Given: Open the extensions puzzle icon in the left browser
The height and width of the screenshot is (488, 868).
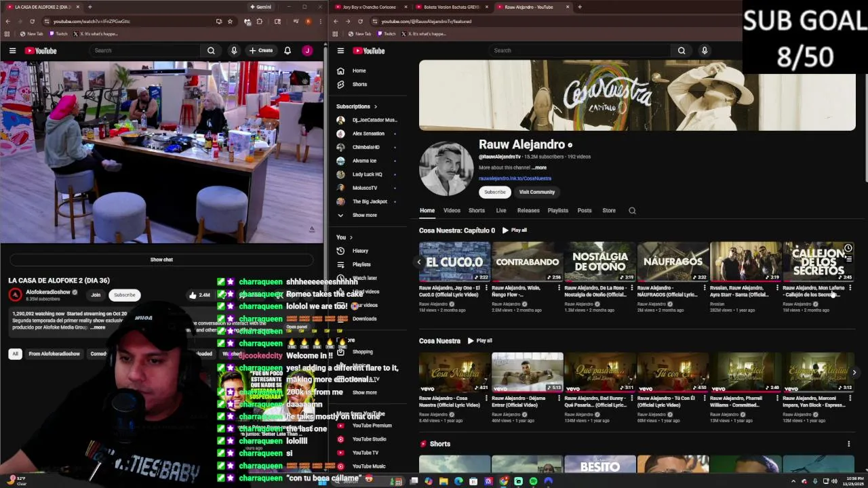Looking at the screenshot, I should click(x=259, y=21).
